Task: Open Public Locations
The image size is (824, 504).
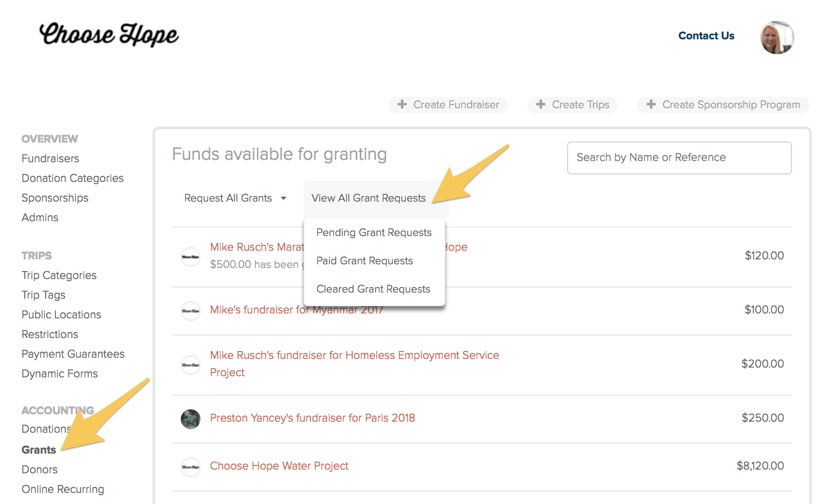Action: click(61, 315)
